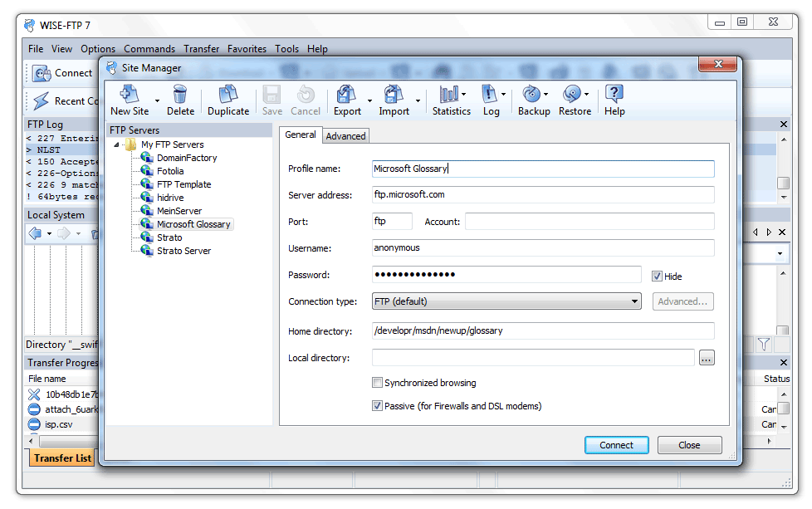
Task: Click the Home directory input field
Action: coord(543,330)
